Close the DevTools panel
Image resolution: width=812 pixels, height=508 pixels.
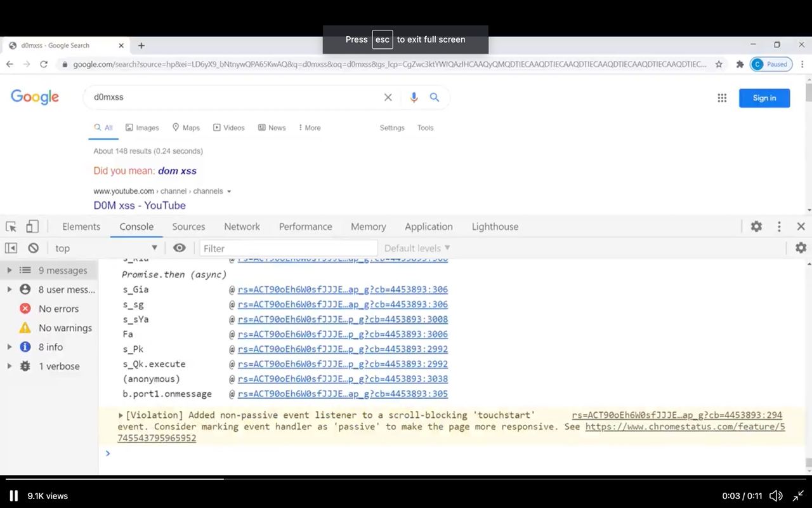(801, 227)
